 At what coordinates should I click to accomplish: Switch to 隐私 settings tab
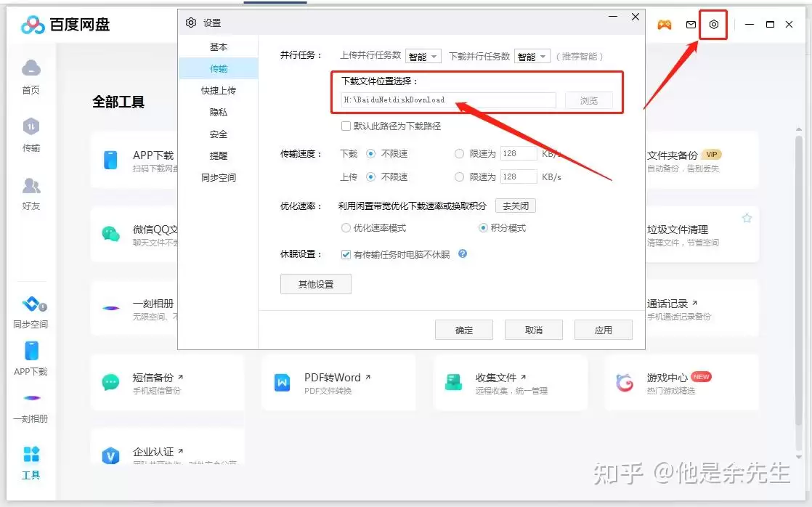(219, 112)
